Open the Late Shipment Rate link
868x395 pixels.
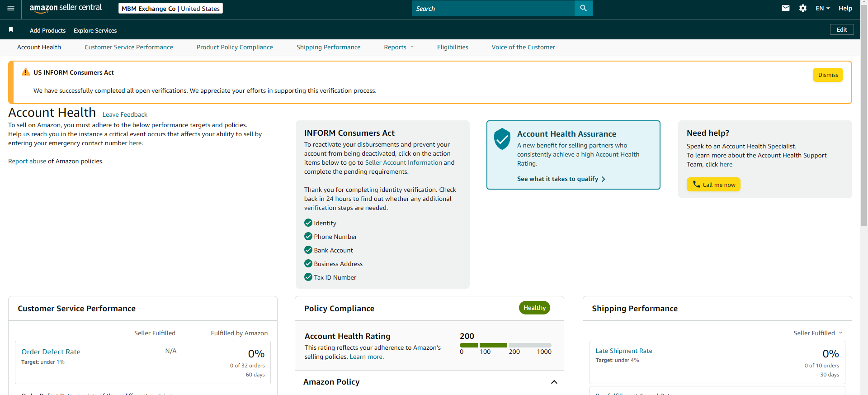[624, 351]
